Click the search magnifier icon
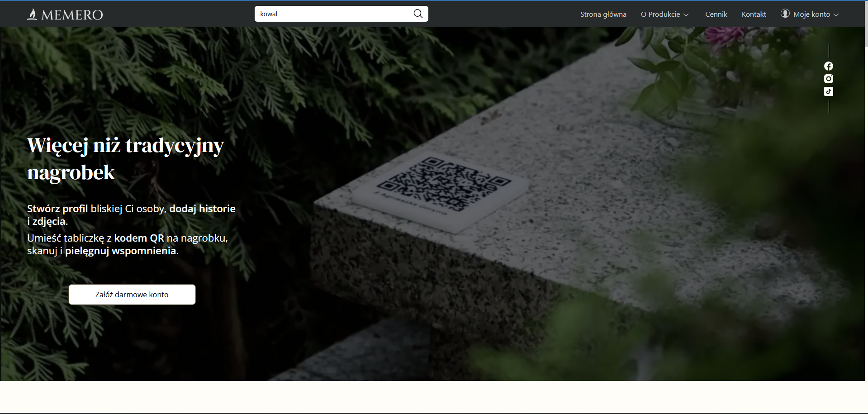This screenshot has height=414, width=868. [x=418, y=14]
